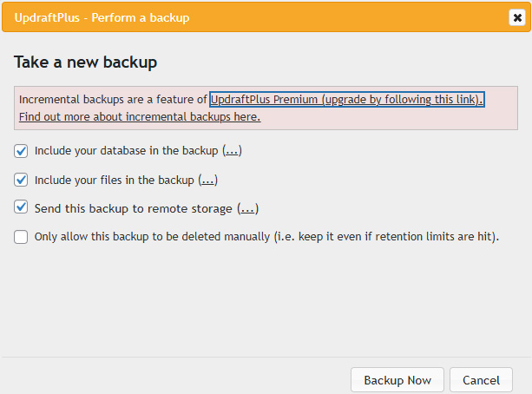532x394 pixels.
Task: Disable Send this backup to remote storage
Action: 22,208
